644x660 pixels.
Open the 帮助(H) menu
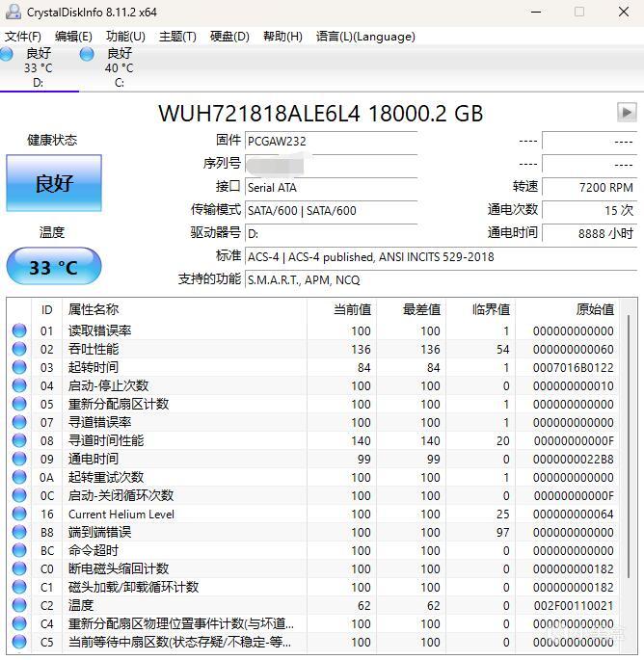(282, 37)
